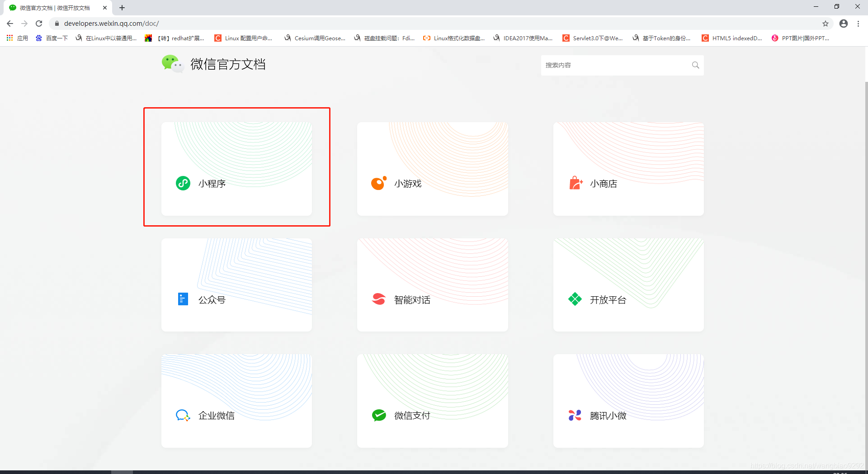Open the redhat扩展 bookmark
Image resolution: width=868 pixels, height=474 pixels.
(175, 38)
